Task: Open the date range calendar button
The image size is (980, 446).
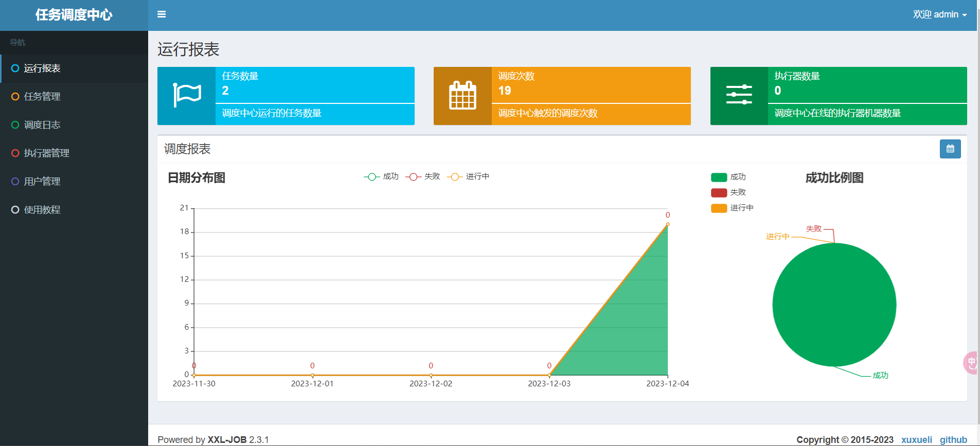Action: pyautogui.click(x=950, y=149)
